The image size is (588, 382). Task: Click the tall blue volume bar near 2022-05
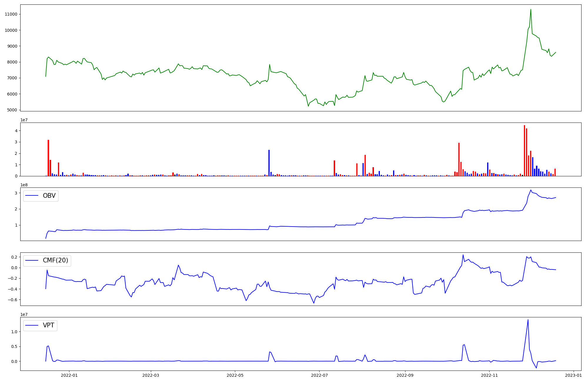pyautogui.click(x=269, y=163)
